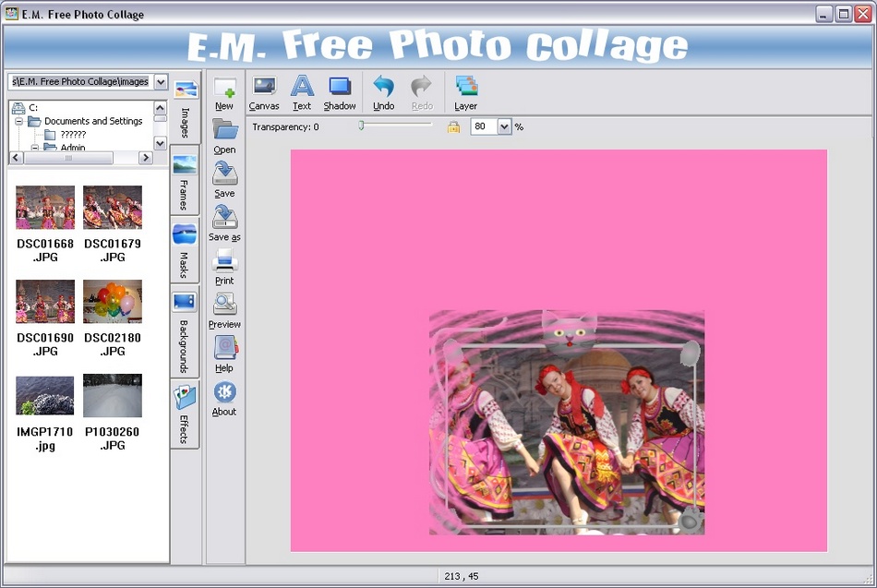Click folder tree scroll right arrow
The width and height of the screenshot is (877, 588).
click(x=146, y=158)
